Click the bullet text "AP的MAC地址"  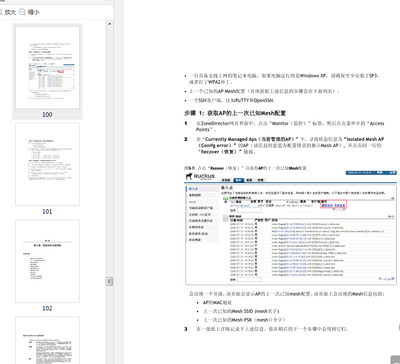[x=217, y=303]
